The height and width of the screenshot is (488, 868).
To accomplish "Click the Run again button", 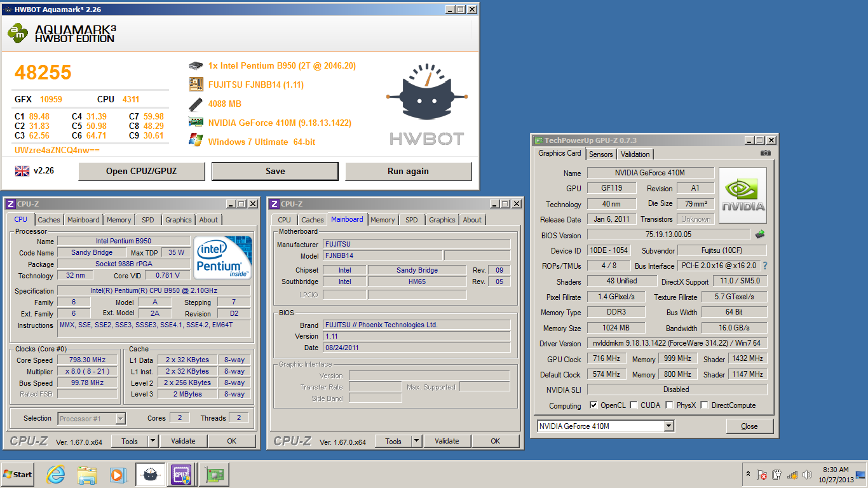I will (409, 171).
